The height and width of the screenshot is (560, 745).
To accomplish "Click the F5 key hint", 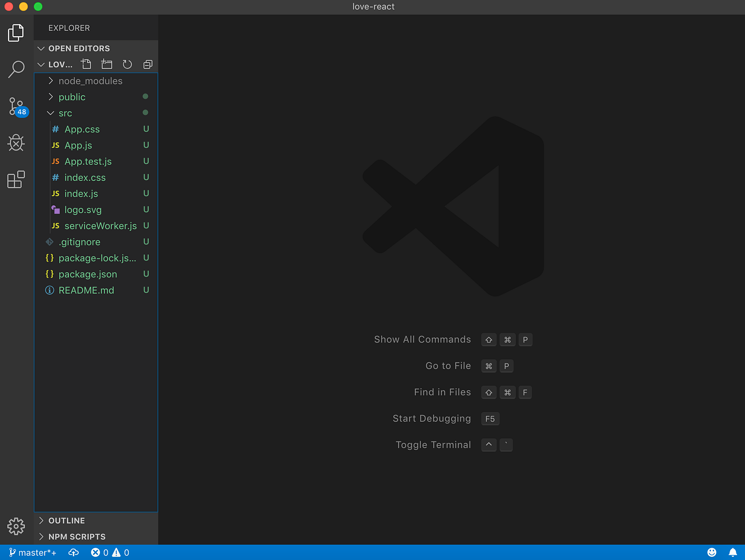I will [x=490, y=419].
